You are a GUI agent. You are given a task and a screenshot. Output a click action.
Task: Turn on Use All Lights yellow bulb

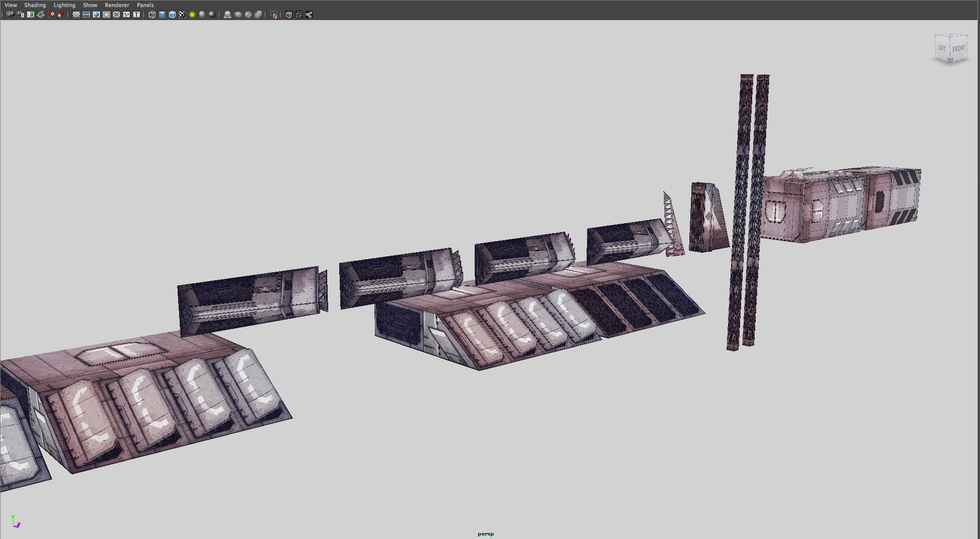click(x=192, y=15)
